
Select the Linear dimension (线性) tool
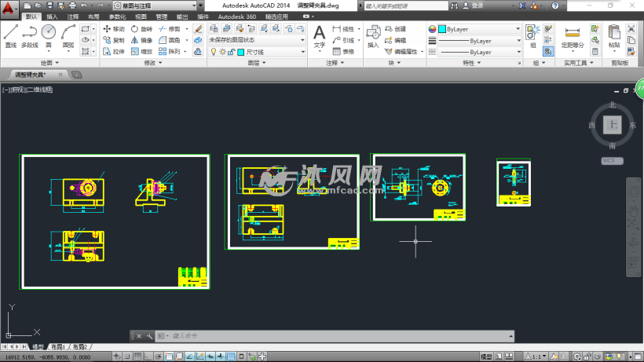click(x=344, y=29)
